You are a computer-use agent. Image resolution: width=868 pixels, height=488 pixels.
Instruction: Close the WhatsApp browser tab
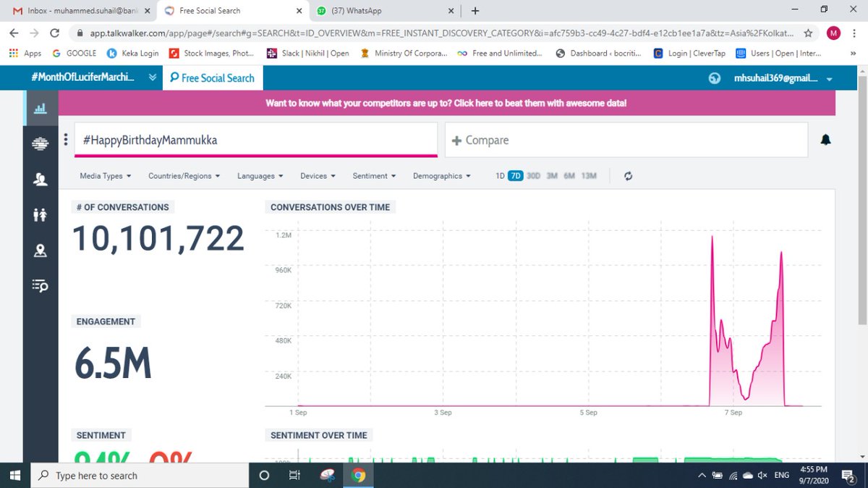point(451,11)
